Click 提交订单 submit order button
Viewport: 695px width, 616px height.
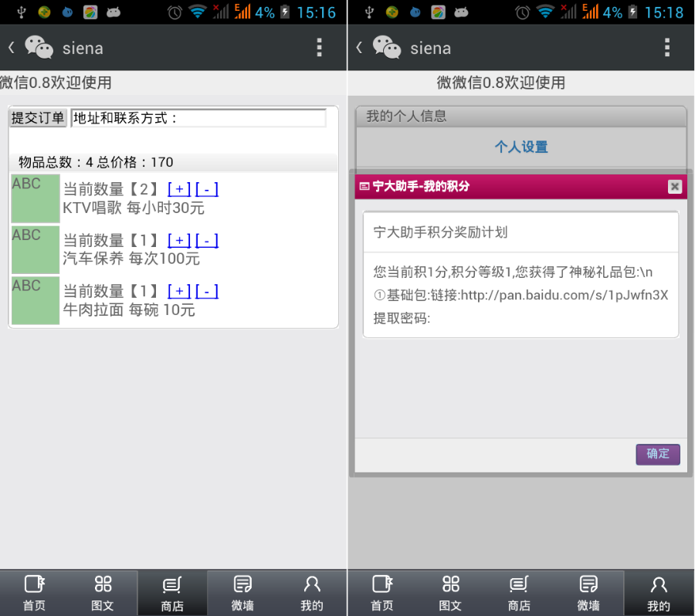click(38, 118)
